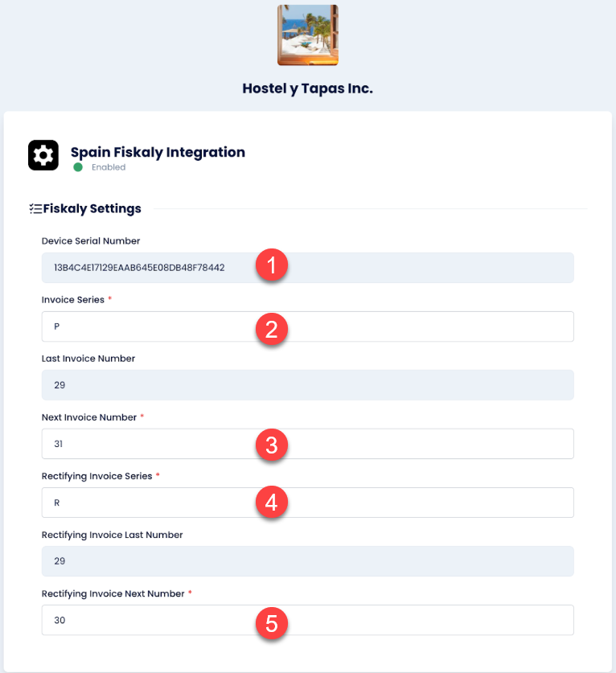This screenshot has width=616, height=673.
Task: Click red circle marker number 2
Action: point(271,327)
